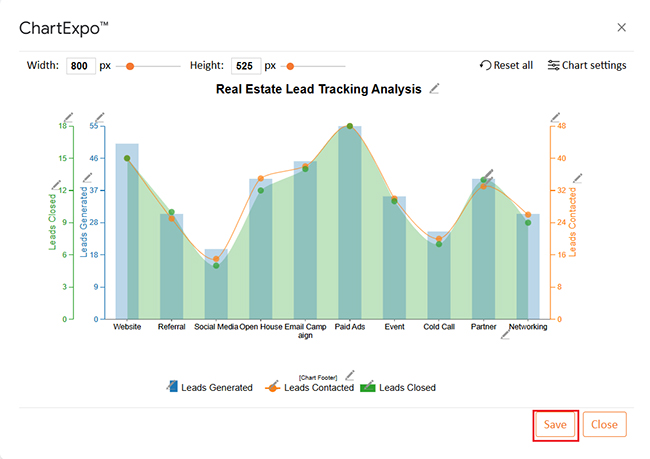
Task: Save the chart
Action: [555, 424]
